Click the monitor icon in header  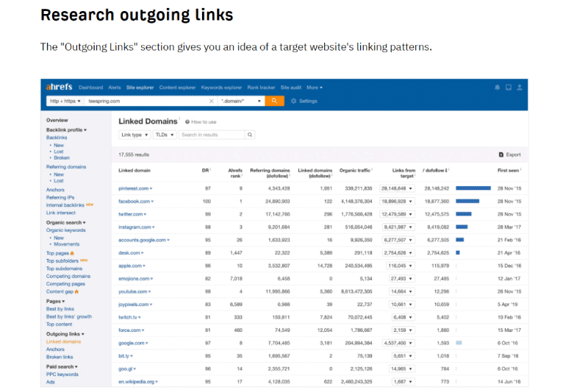click(509, 88)
